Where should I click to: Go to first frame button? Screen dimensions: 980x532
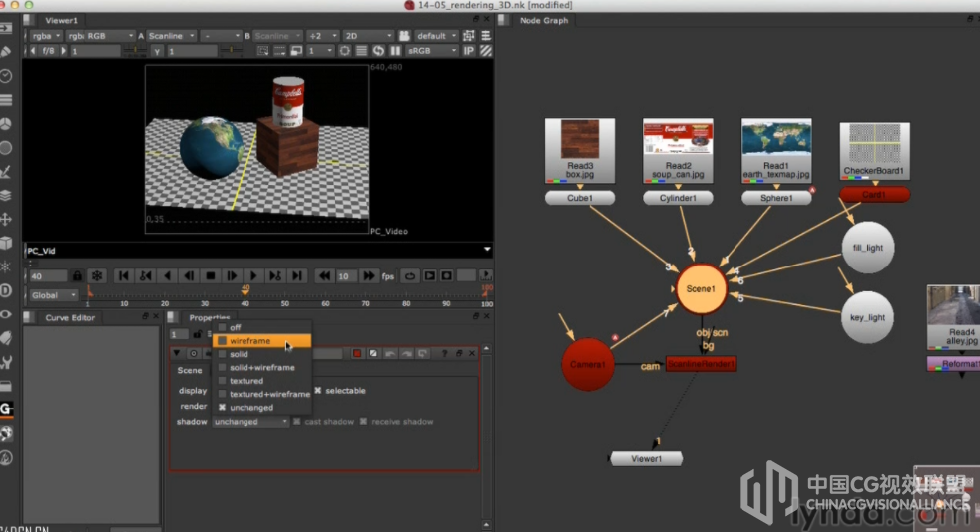(123, 275)
